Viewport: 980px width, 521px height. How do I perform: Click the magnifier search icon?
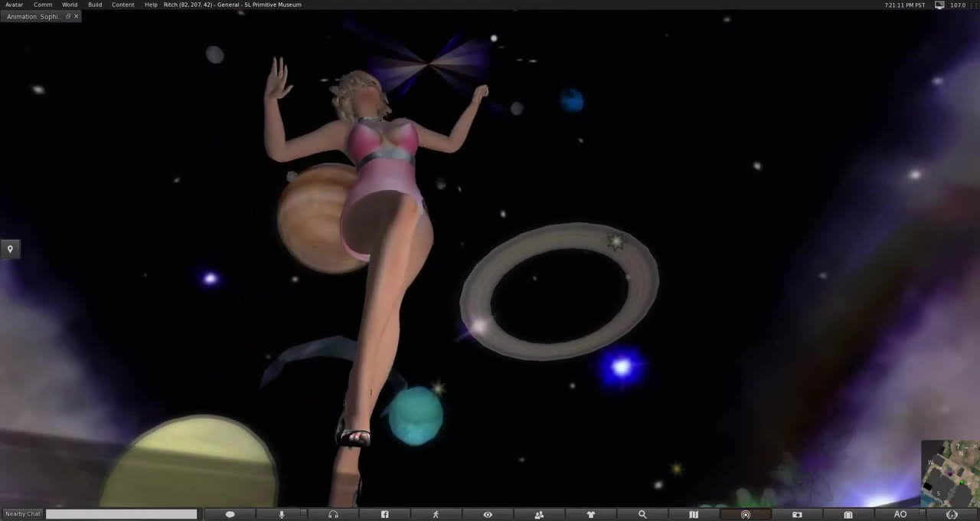pyautogui.click(x=642, y=514)
